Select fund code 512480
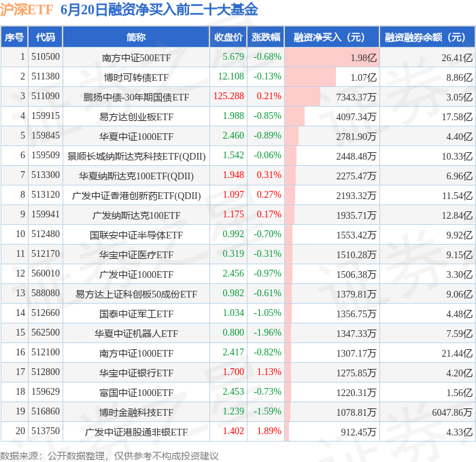The width and height of the screenshot is (476, 462). (46, 234)
